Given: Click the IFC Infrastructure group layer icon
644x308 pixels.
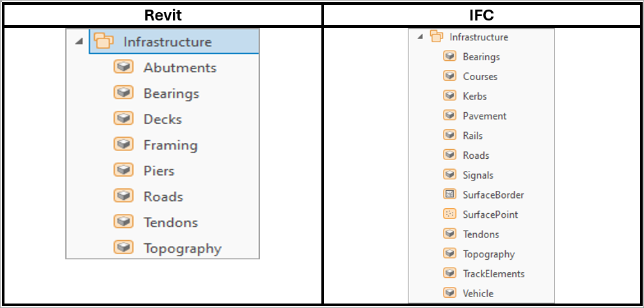Looking at the screenshot, I should click(x=436, y=36).
